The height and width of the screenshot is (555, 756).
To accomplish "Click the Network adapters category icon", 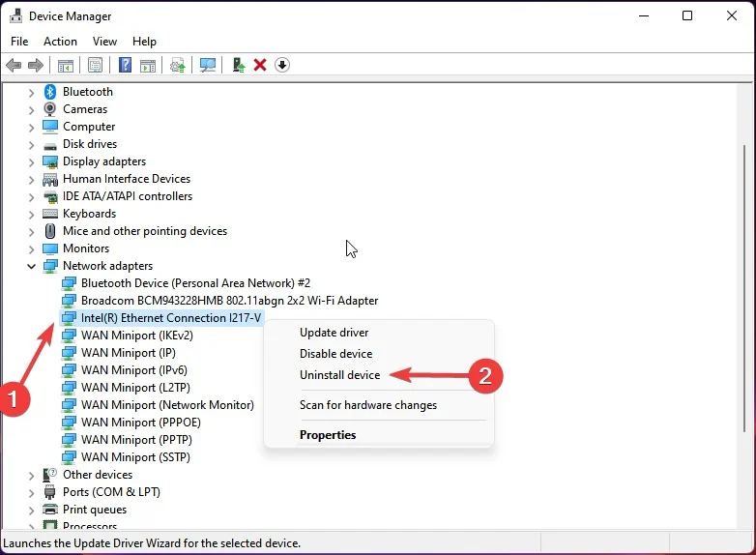I will click(x=50, y=266).
